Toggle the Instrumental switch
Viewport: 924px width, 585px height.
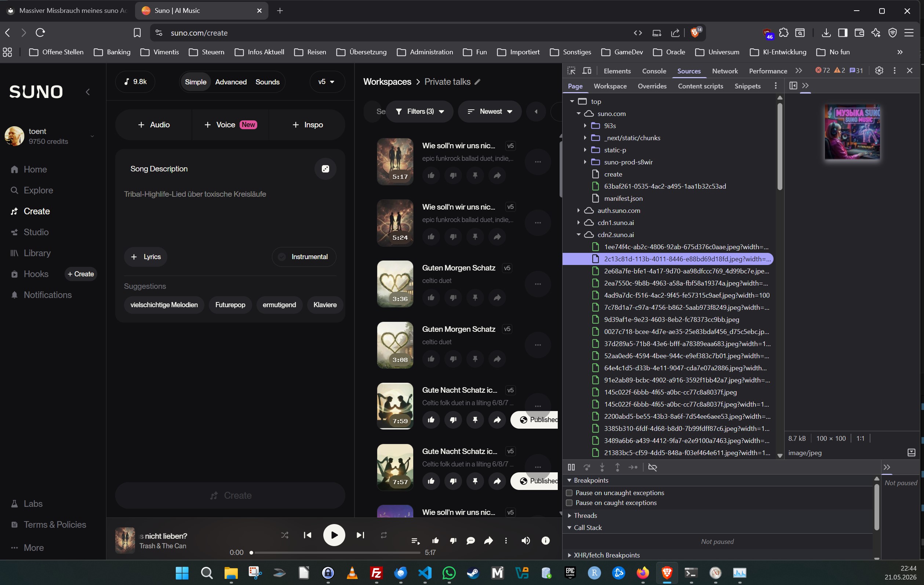(304, 257)
